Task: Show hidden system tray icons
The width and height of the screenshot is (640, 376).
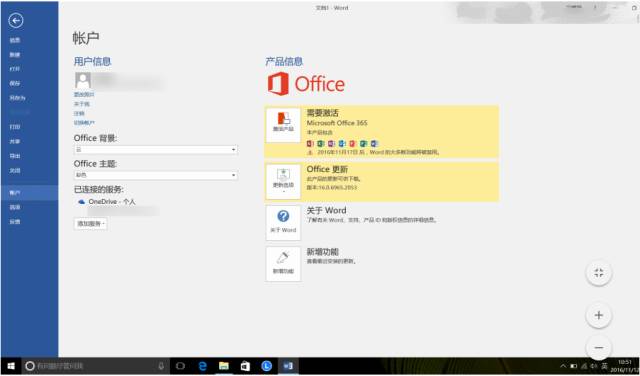Action: click(x=564, y=366)
